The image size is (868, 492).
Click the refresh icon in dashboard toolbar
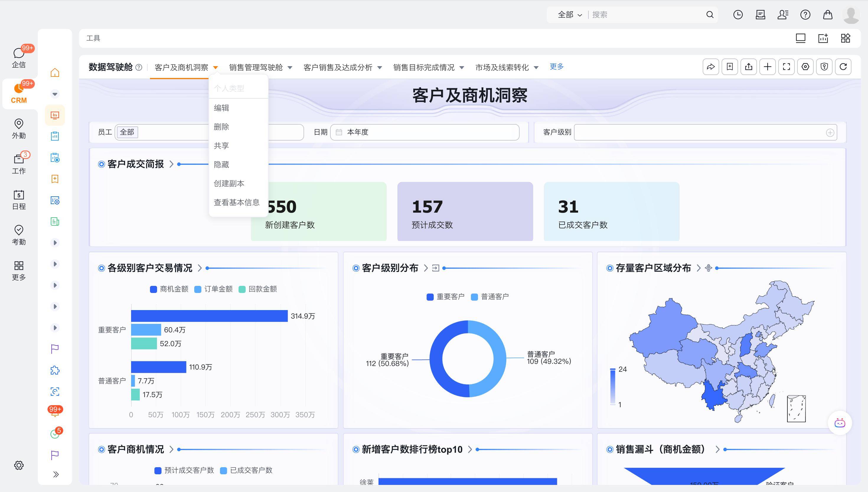[843, 66]
